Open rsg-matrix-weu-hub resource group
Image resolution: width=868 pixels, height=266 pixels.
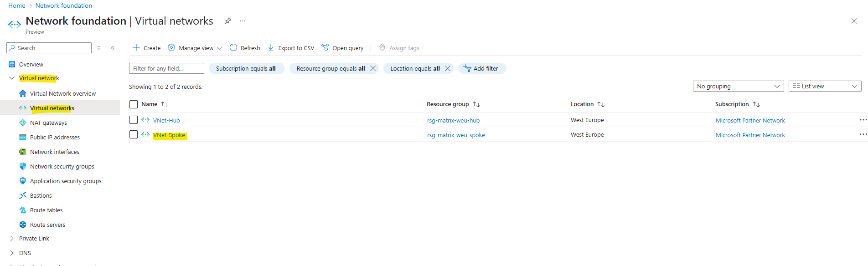(453, 120)
